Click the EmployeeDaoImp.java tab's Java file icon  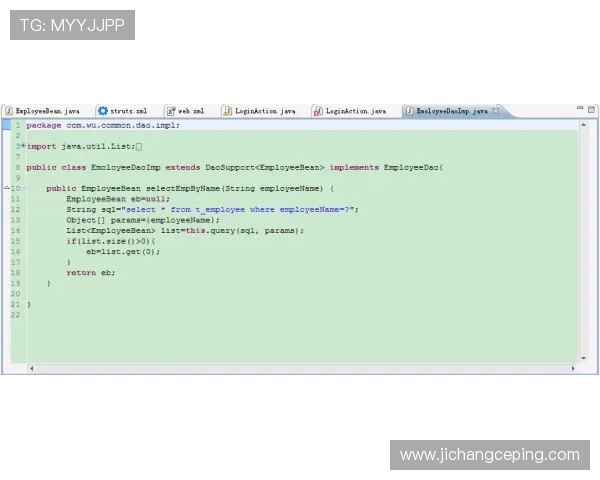[409, 111]
